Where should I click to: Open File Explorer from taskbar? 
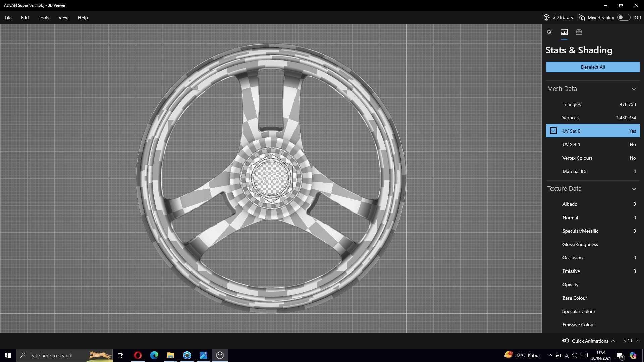(170, 355)
